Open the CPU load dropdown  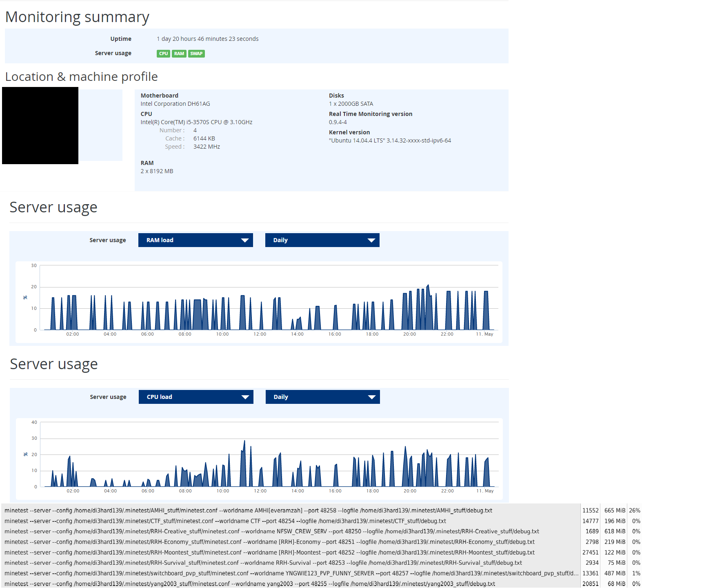pos(196,397)
